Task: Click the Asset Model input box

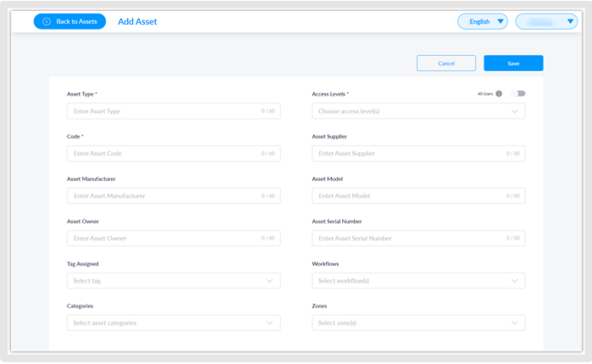Action: (x=407, y=196)
